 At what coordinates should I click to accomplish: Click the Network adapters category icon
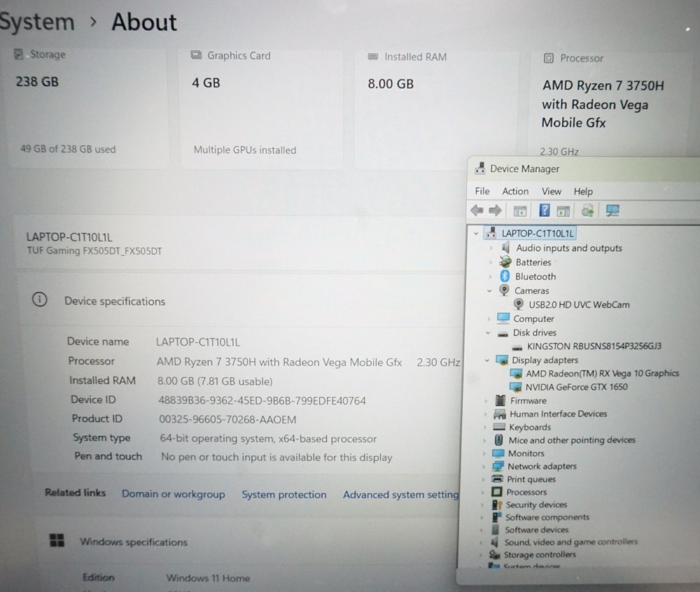pos(498,466)
